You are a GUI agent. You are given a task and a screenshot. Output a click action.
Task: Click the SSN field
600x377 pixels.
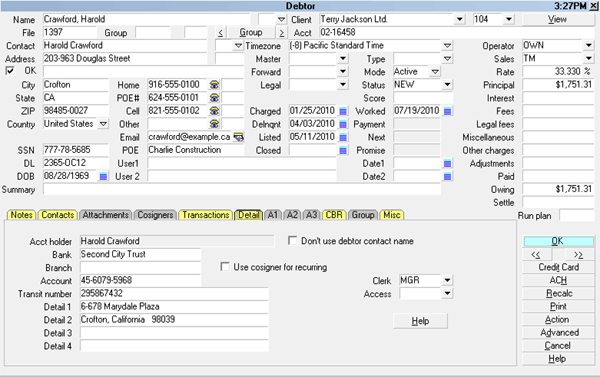click(75, 150)
